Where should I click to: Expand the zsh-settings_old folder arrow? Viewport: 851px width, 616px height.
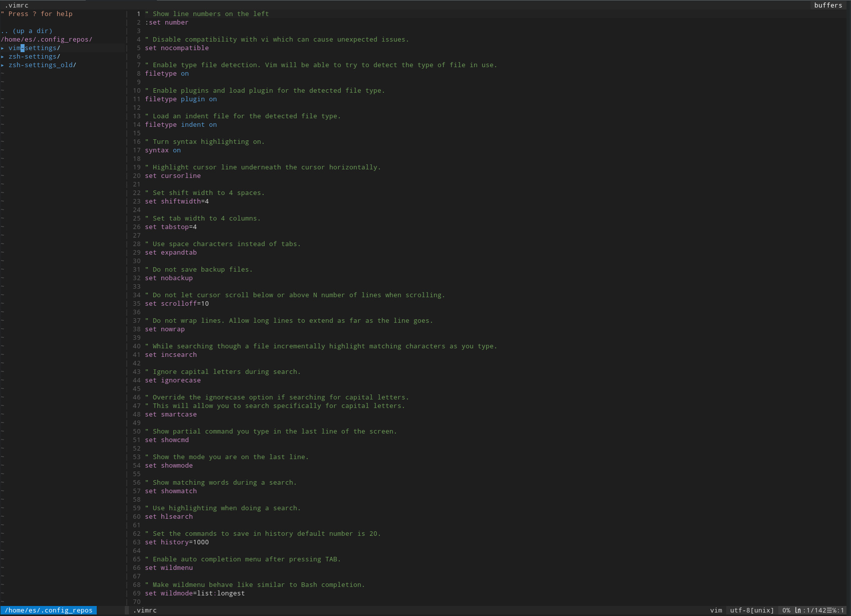(x=3, y=65)
